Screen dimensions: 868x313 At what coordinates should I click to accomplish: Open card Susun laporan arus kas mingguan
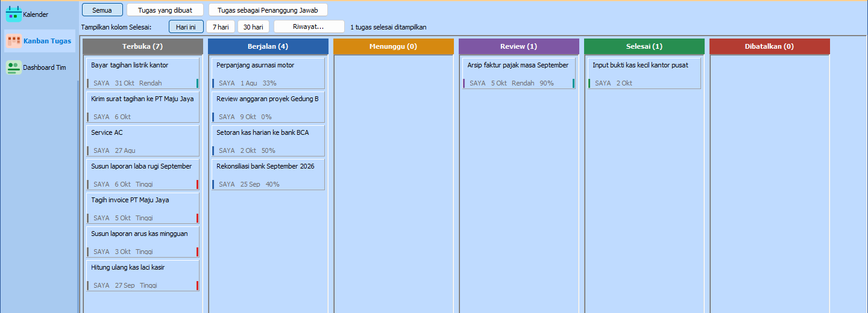[143, 242]
